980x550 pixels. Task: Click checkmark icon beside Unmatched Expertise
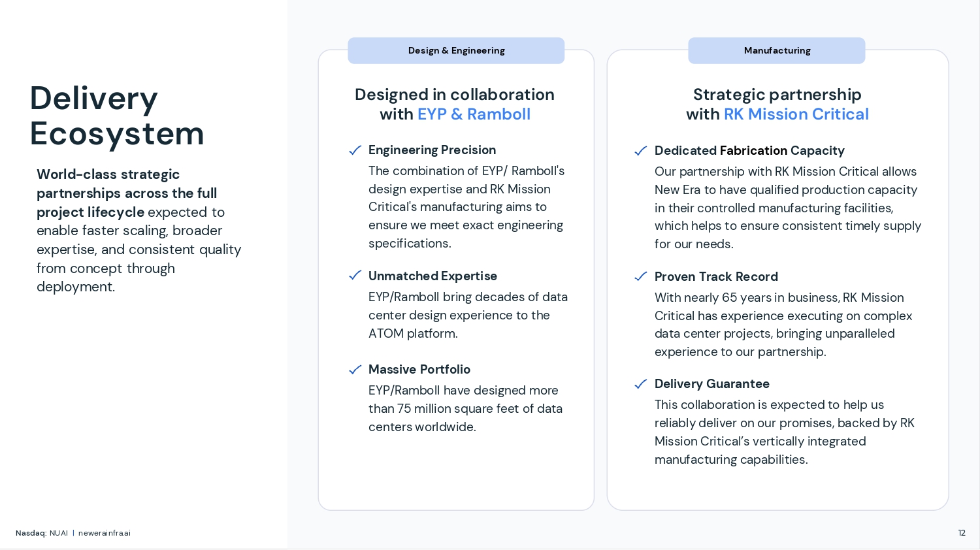(x=355, y=276)
